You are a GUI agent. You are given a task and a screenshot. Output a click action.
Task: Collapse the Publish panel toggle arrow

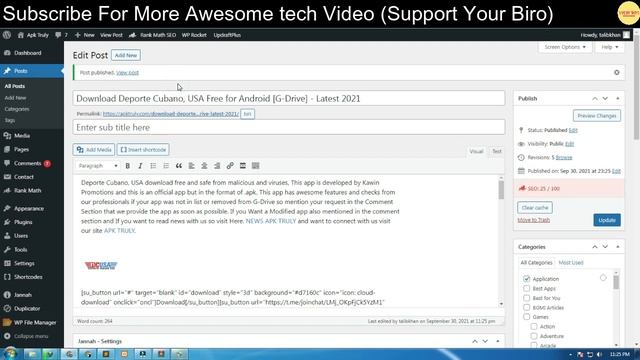618,98
